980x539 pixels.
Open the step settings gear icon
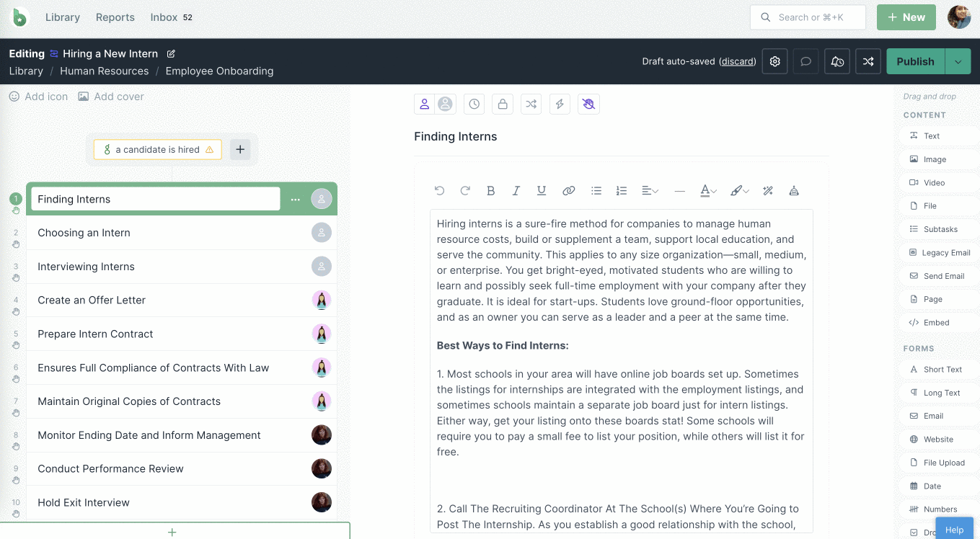(x=774, y=61)
